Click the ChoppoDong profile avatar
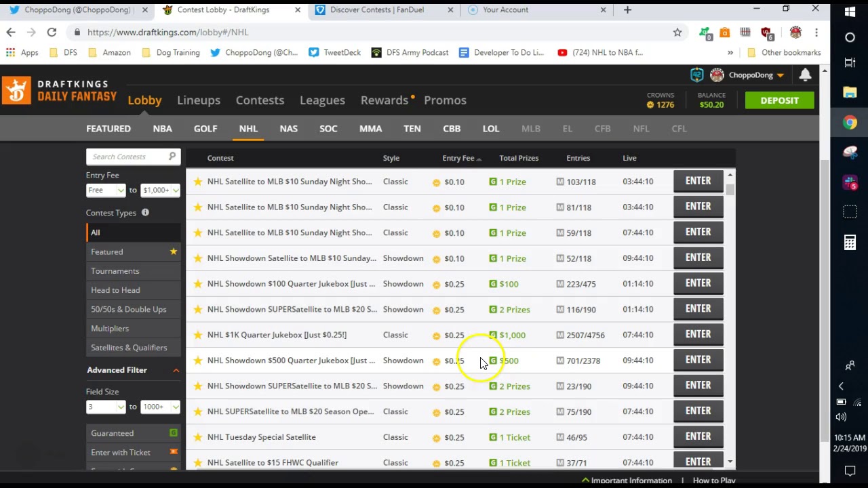The width and height of the screenshot is (868, 488). (x=717, y=75)
